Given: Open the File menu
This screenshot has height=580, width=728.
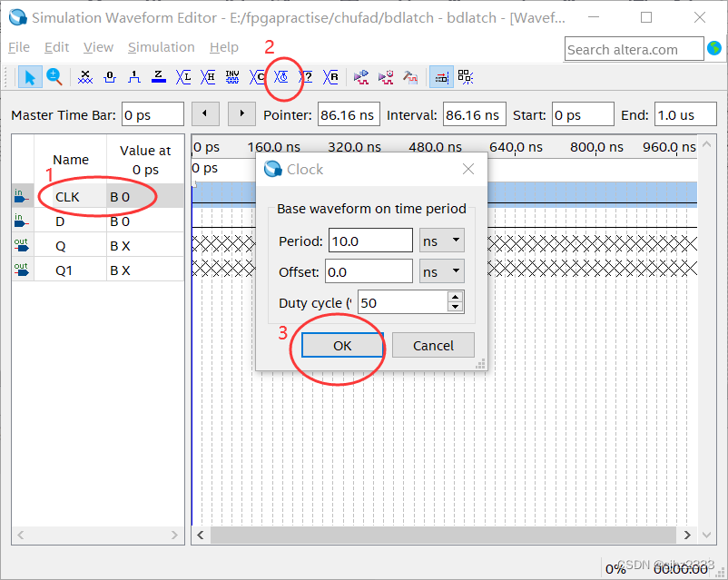Looking at the screenshot, I should [19, 47].
